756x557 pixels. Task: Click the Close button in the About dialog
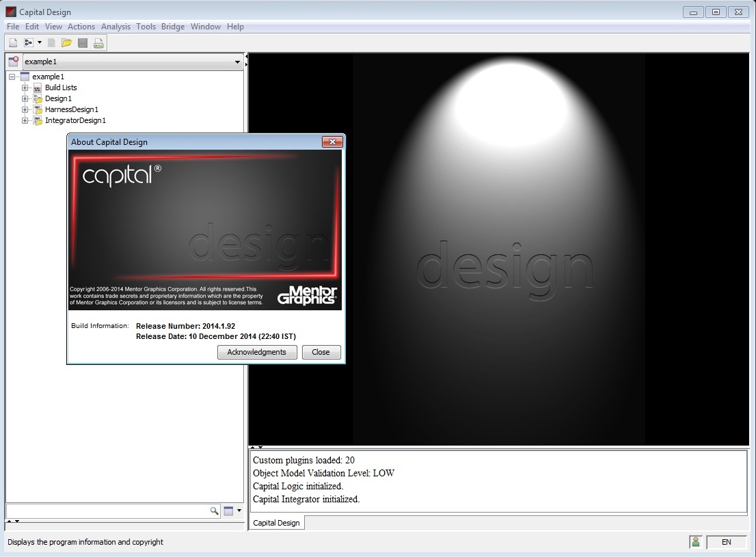pos(321,352)
